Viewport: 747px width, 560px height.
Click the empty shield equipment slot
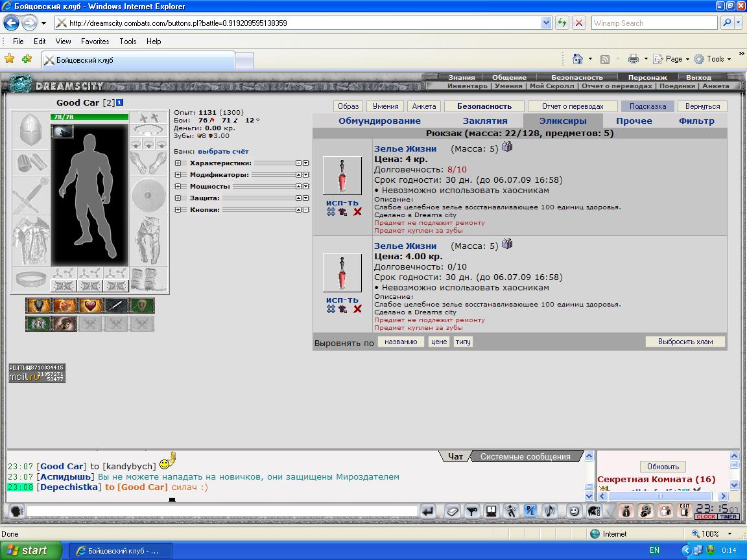click(x=148, y=195)
